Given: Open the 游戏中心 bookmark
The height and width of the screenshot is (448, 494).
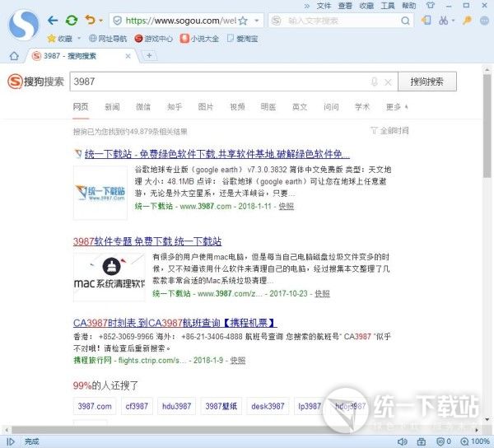Looking at the screenshot, I should point(153,39).
